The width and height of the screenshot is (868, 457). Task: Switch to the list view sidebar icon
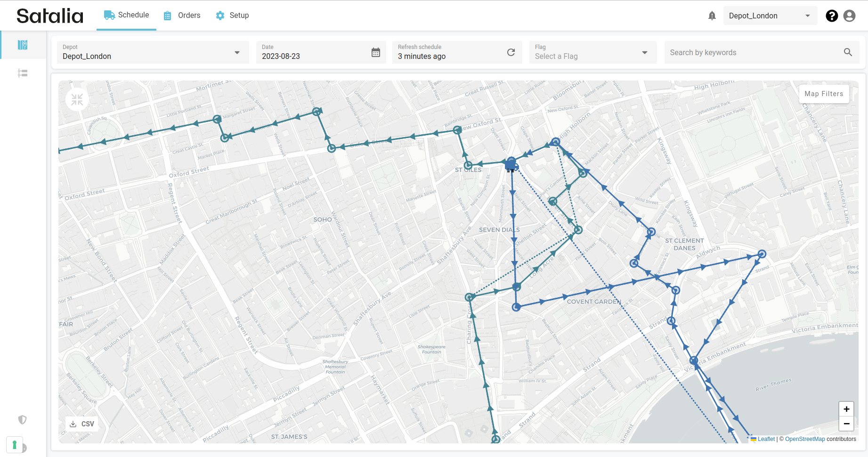click(23, 73)
